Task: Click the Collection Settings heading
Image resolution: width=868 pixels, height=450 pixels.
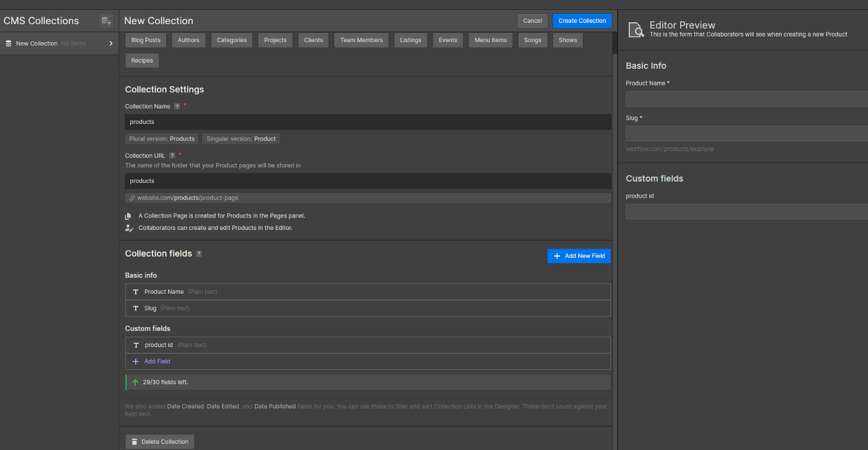Action: (164, 90)
